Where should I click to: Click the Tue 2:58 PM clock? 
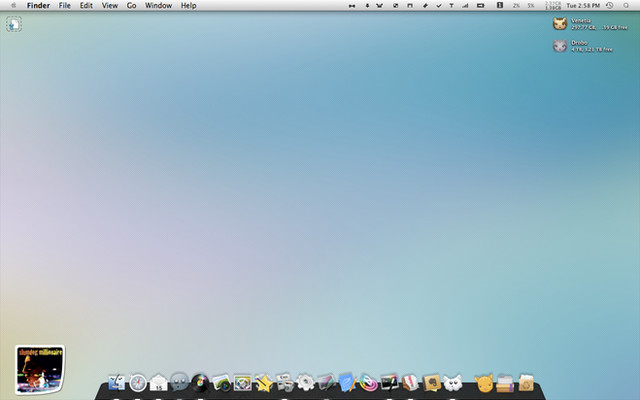[x=583, y=5]
